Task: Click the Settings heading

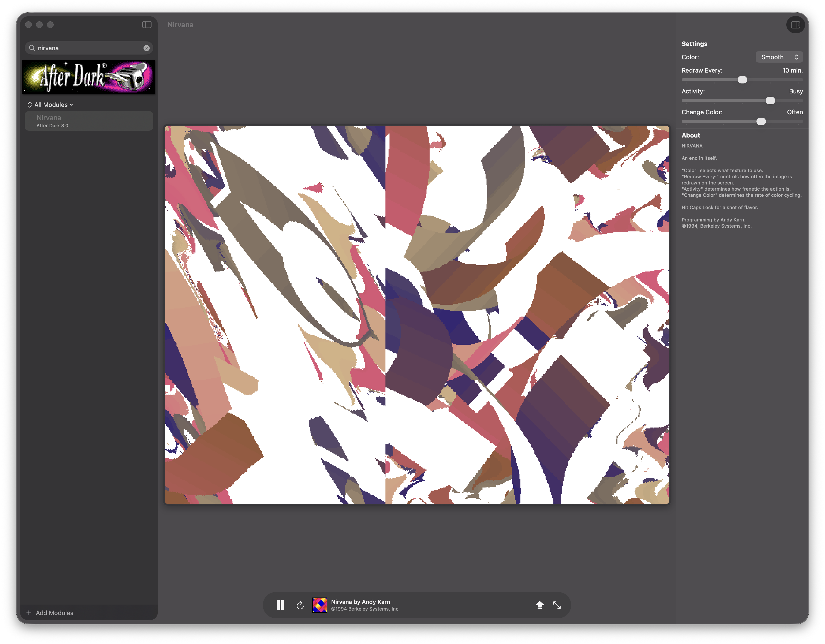Action: click(694, 44)
